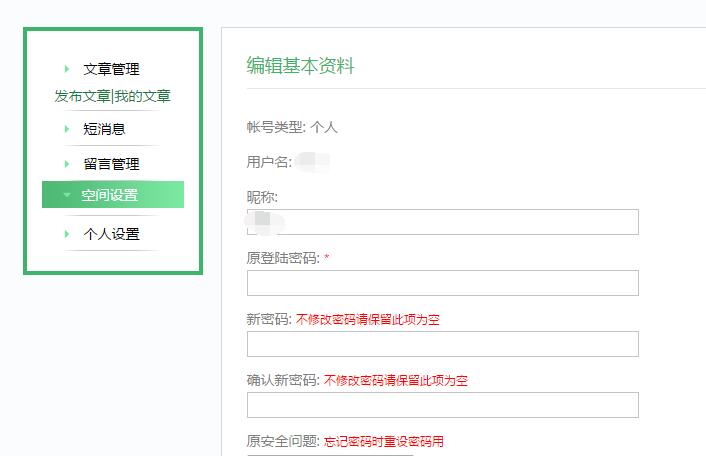Open the 短消息 menu item
Viewport: 706px width, 456px height.
(104, 129)
